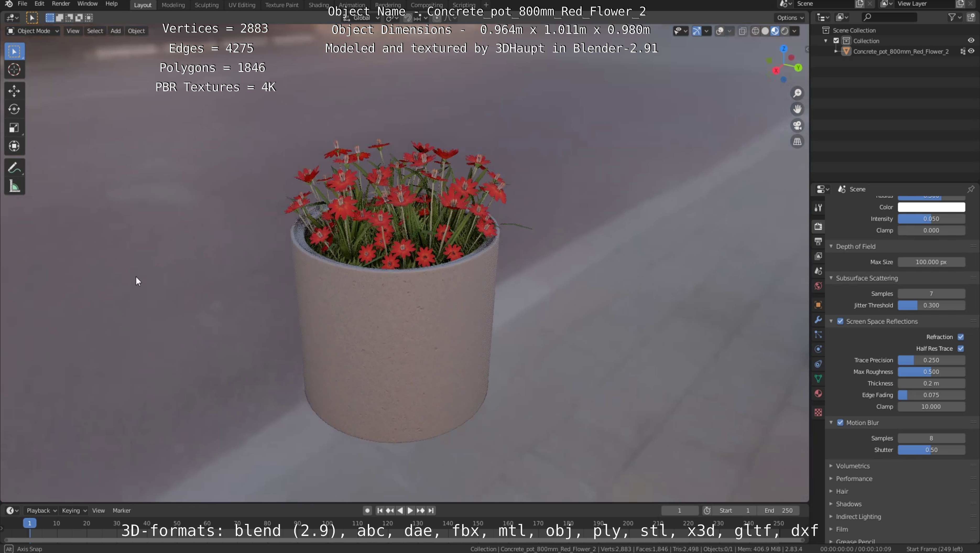
Task: Pin the Scene properties panel
Action: pos(971,189)
